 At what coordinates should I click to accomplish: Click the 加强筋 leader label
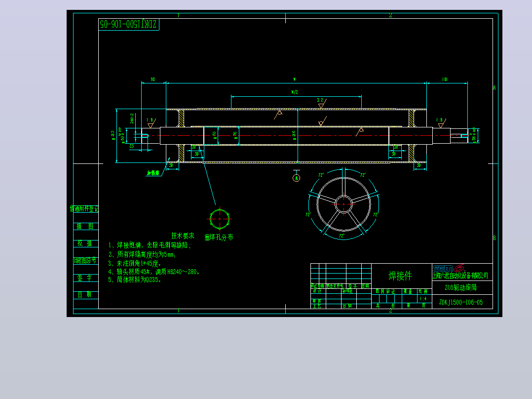point(153,173)
